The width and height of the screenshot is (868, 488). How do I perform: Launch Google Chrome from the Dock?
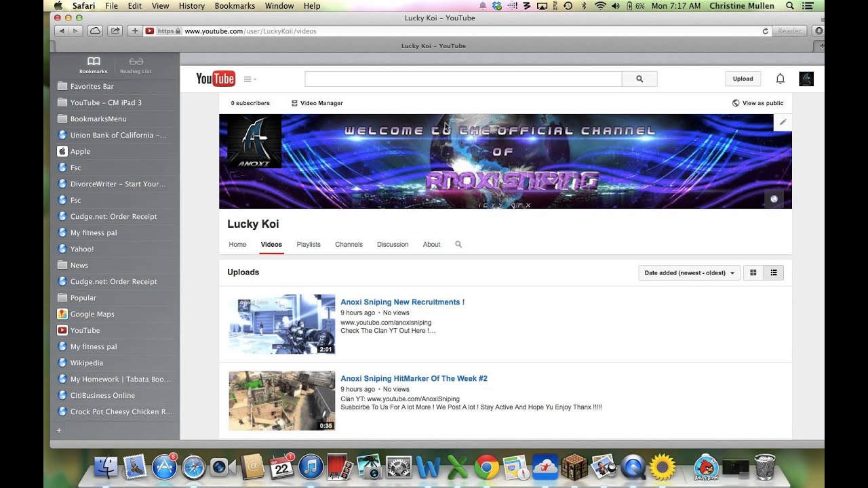(486, 467)
